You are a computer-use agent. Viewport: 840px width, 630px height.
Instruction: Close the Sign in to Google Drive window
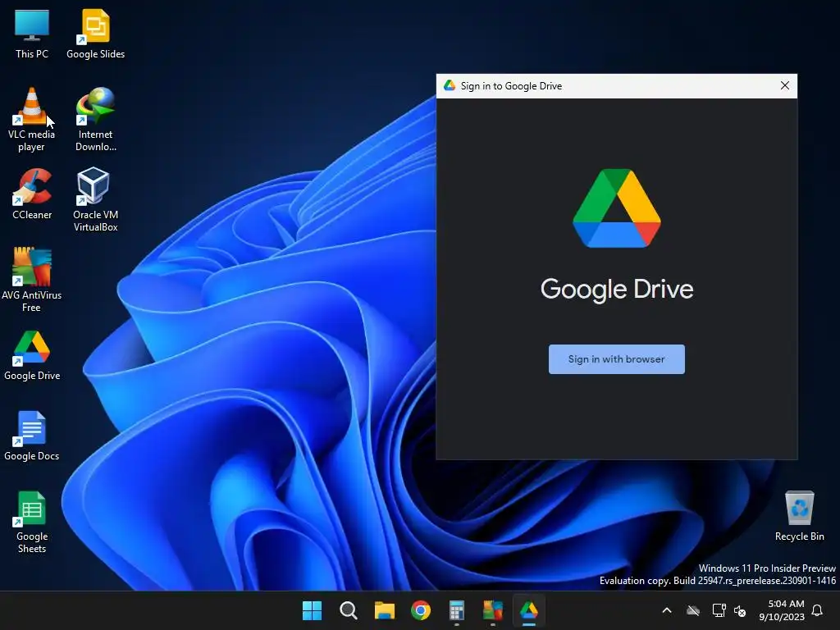784,85
